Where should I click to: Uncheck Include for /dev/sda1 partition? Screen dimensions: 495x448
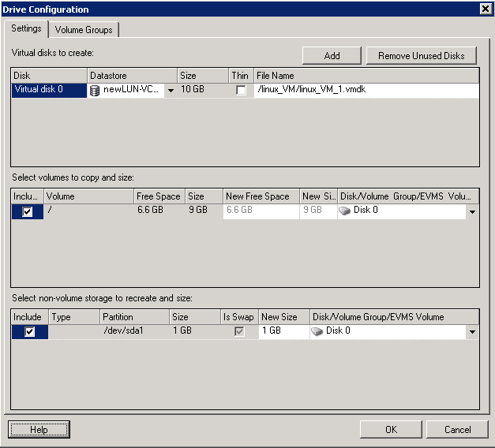[30, 332]
